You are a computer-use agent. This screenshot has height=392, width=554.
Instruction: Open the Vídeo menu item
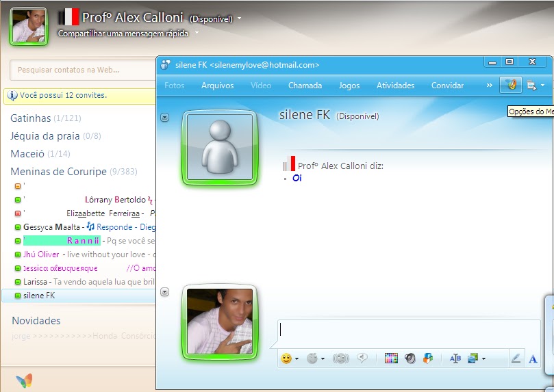tap(261, 86)
